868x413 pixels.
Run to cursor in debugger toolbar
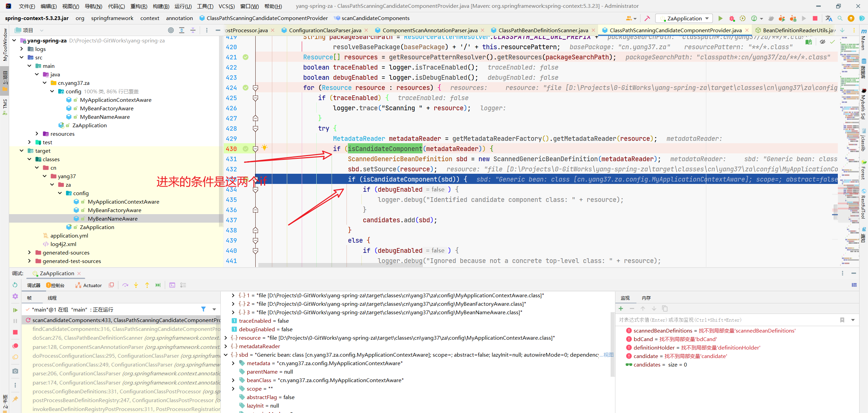(158, 285)
